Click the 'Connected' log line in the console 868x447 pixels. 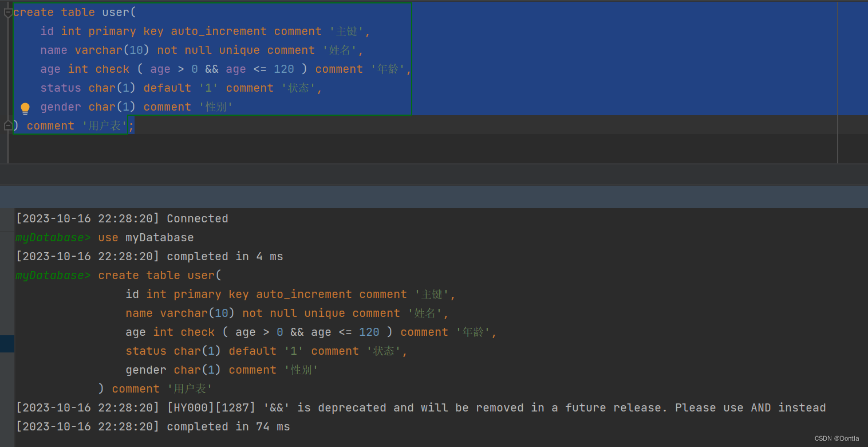(122, 218)
